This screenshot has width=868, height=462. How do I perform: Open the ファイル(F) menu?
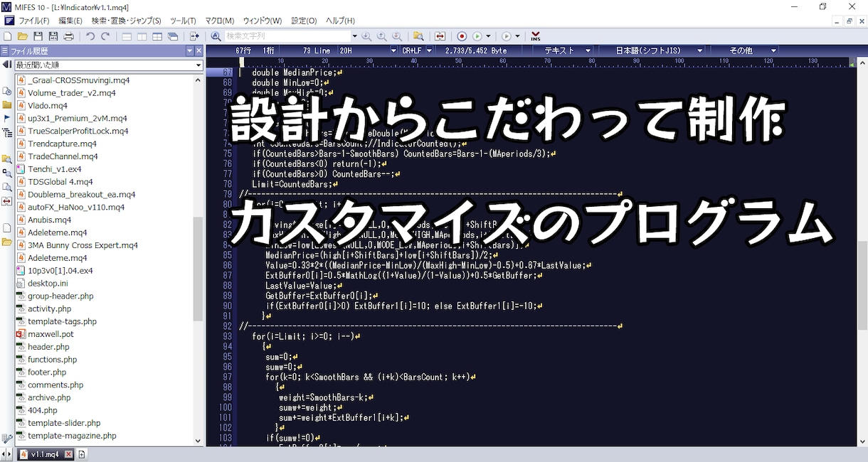34,21
